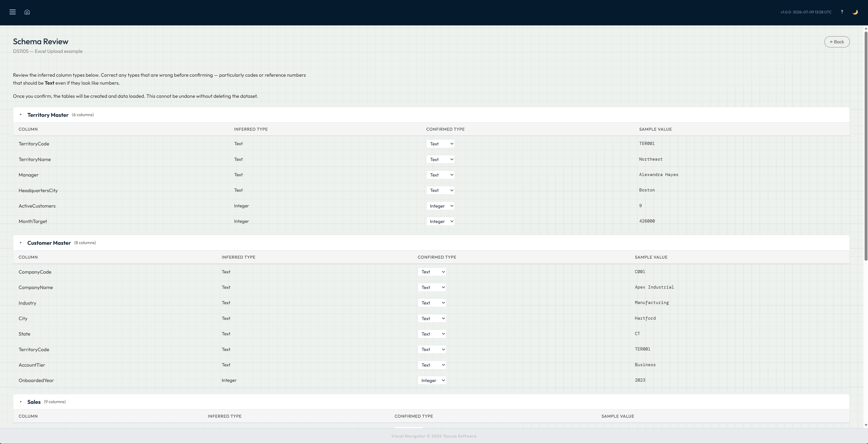
Task: Click sample value 426000
Action: (x=647, y=221)
